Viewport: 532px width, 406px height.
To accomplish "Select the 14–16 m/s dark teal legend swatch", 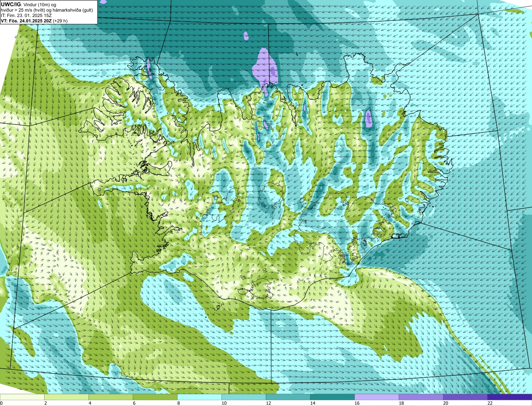I will (x=332, y=397).
